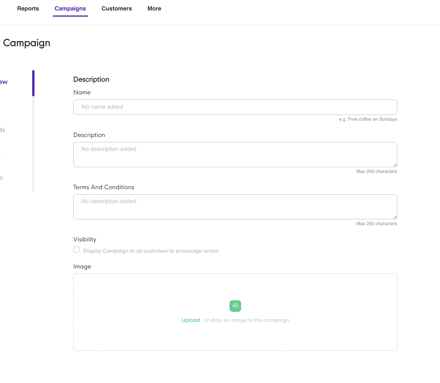Click into the Terms And Conditions text area
440x383 pixels.
(x=235, y=207)
